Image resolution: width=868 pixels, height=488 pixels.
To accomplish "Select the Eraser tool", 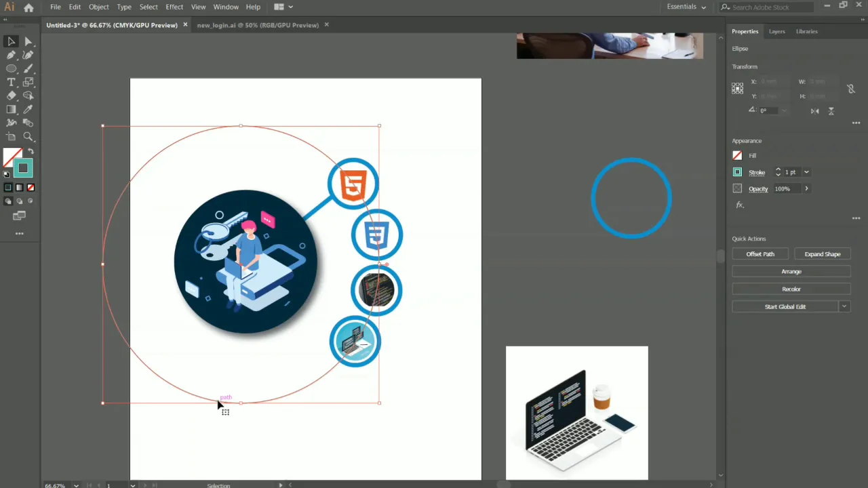I will 11,96.
